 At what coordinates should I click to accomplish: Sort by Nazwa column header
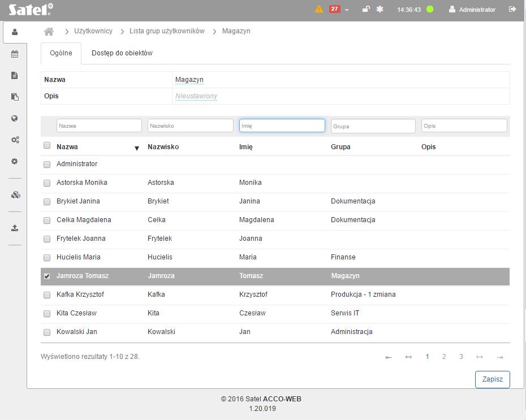click(x=67, y=147)
